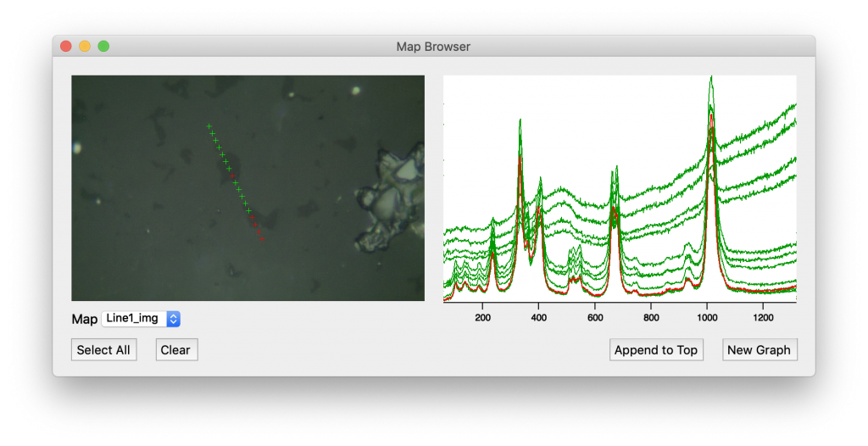Select the bottommost red cross marker
The height and width of the screenshot is (446, 868).
[x=261, y=239]
